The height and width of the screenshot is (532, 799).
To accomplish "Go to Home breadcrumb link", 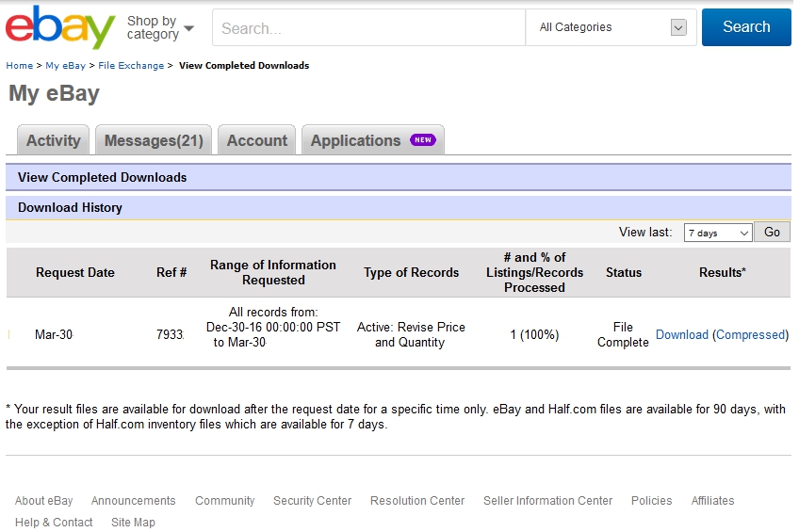I will [x=20, y=66].
